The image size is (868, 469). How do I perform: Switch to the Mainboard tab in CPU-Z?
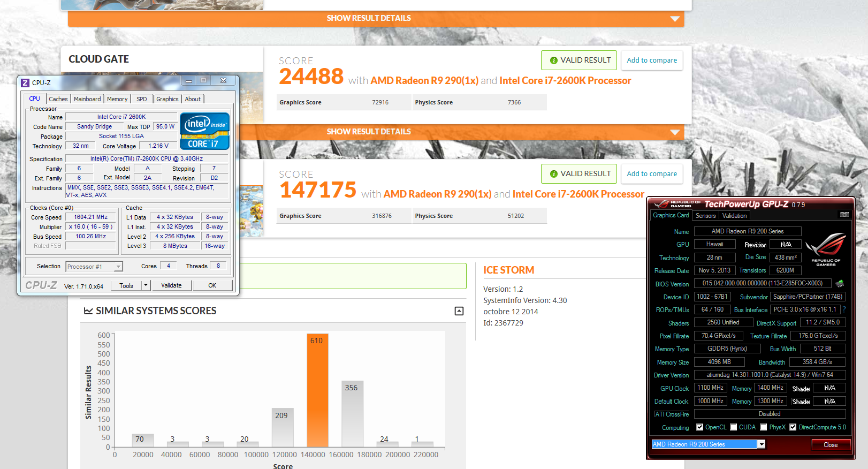point(87,99)
